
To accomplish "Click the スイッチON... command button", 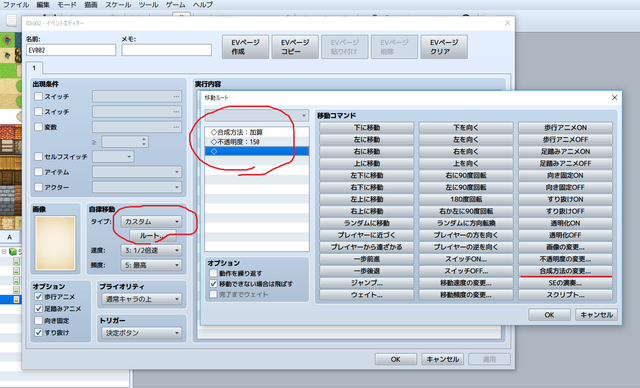I will pyautogui.click(x=466, y=259).
